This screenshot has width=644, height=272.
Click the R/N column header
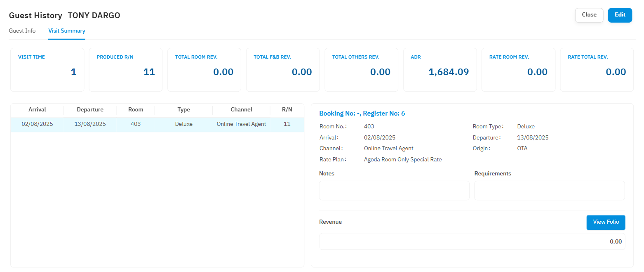coord(287,110)
